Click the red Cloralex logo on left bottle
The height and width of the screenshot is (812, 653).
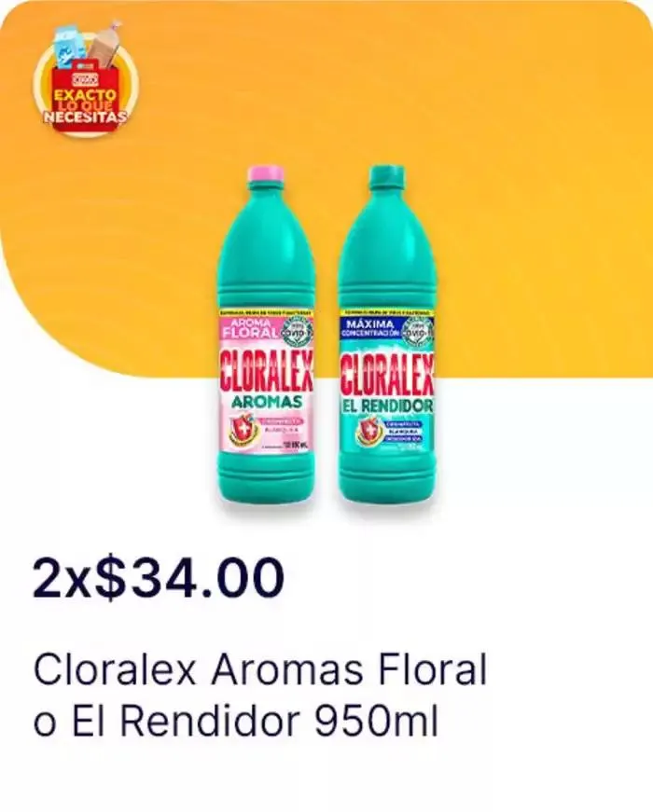click(266, 371)
